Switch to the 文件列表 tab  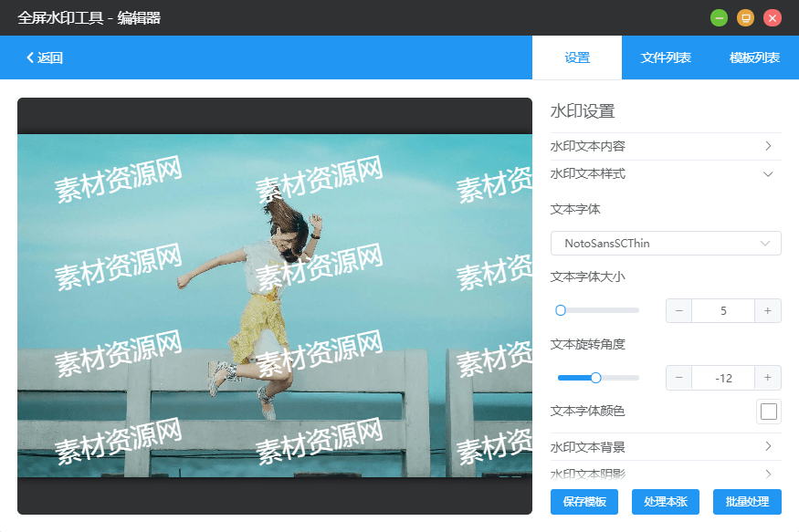(x=665, y=57)
